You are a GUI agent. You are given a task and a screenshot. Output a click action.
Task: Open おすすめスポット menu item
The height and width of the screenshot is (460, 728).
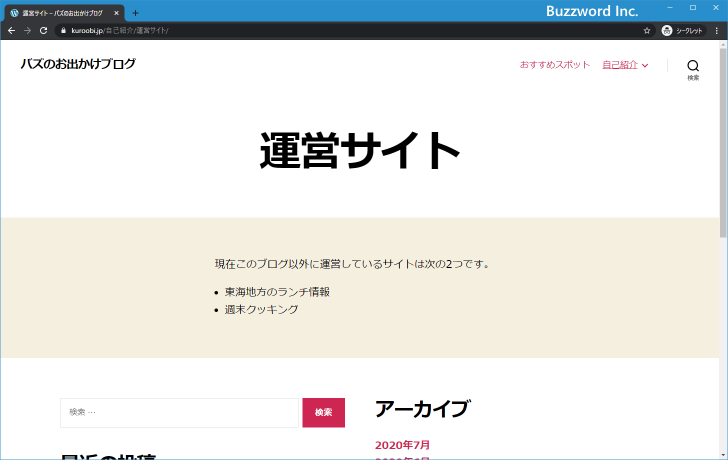(554, 65)
